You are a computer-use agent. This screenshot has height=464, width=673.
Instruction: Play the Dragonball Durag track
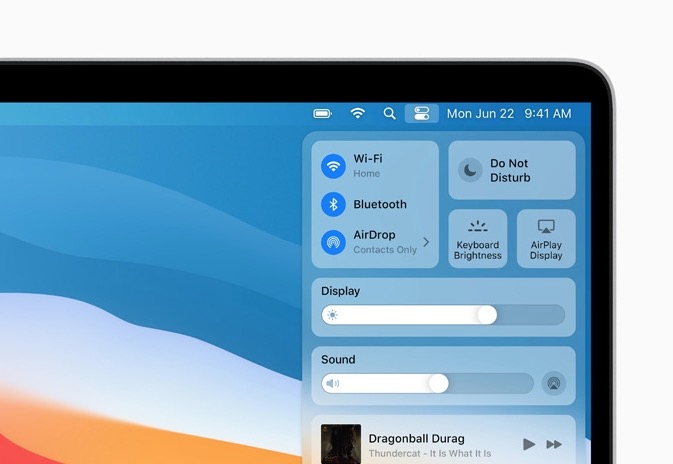point(529,444)
